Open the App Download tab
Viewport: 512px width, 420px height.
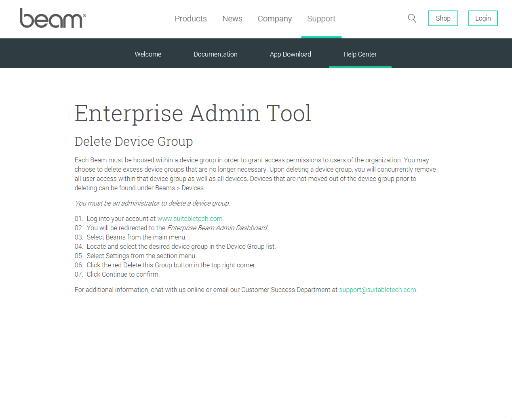(x=291, y=54)
